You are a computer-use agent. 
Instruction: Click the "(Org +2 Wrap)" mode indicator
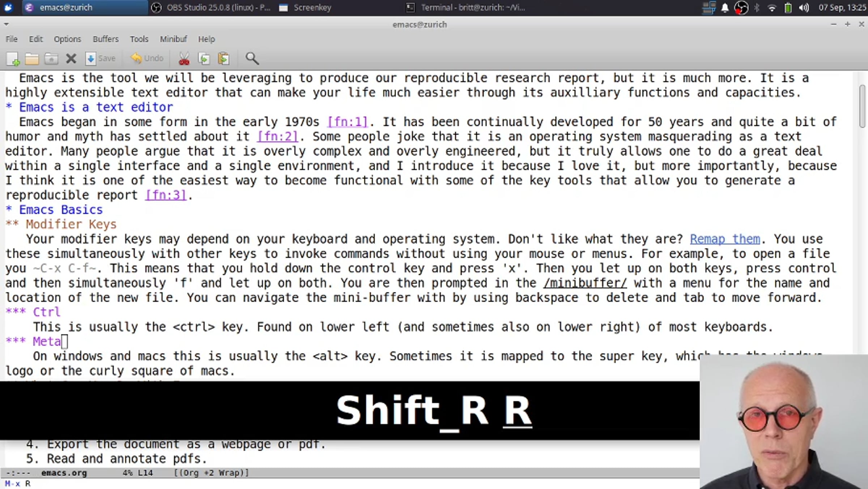(x=212, y=473)
